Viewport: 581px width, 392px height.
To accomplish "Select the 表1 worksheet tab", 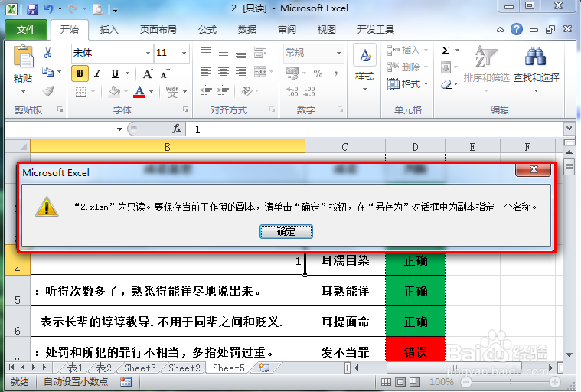I will coord(74,368).
